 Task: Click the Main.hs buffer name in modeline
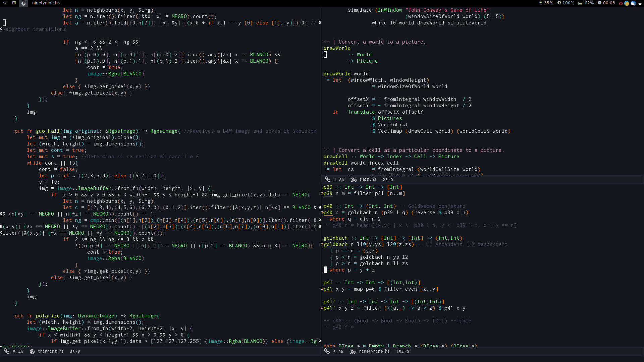368,179
